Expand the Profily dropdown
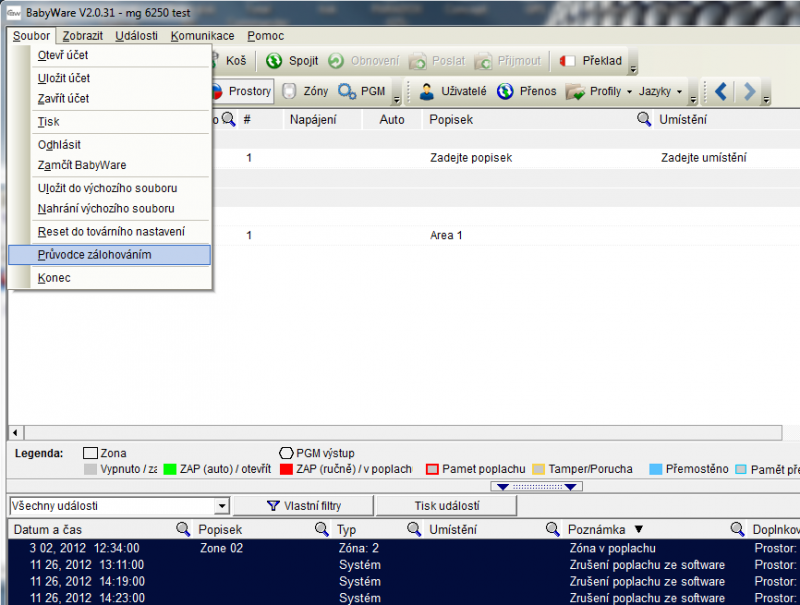The height and width of the screenshot is (605, 800). (x=629, y=92)
